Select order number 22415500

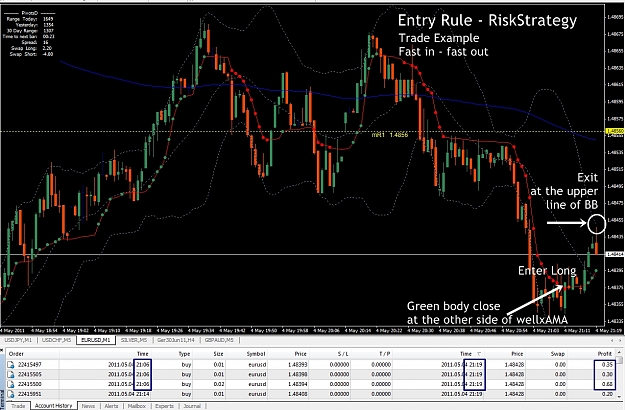pyautogui.click(x=29, y=384)
